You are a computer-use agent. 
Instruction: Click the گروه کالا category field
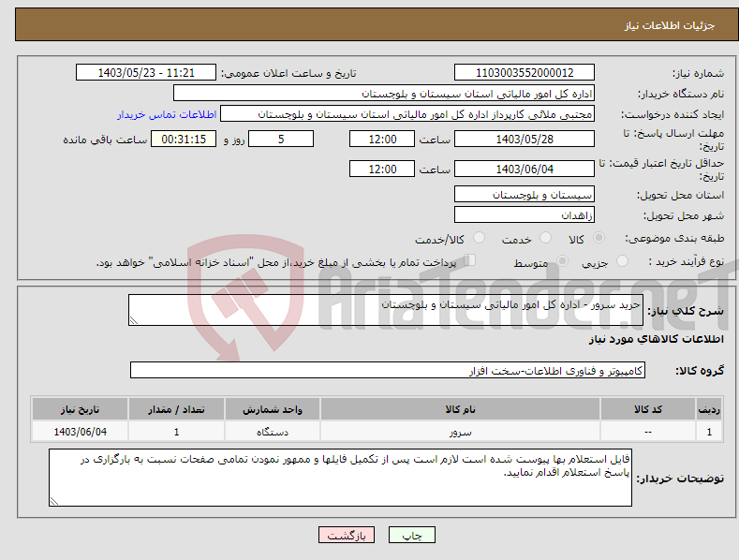388,371
